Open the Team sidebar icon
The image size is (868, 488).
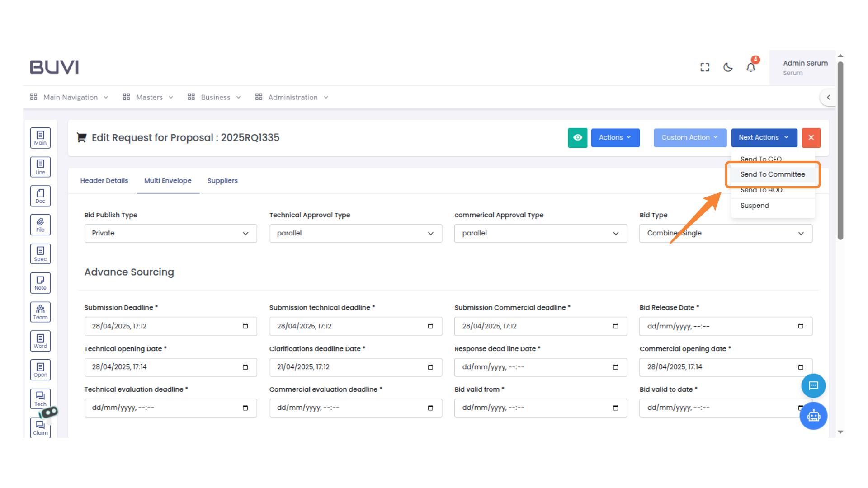pos(40,312)
